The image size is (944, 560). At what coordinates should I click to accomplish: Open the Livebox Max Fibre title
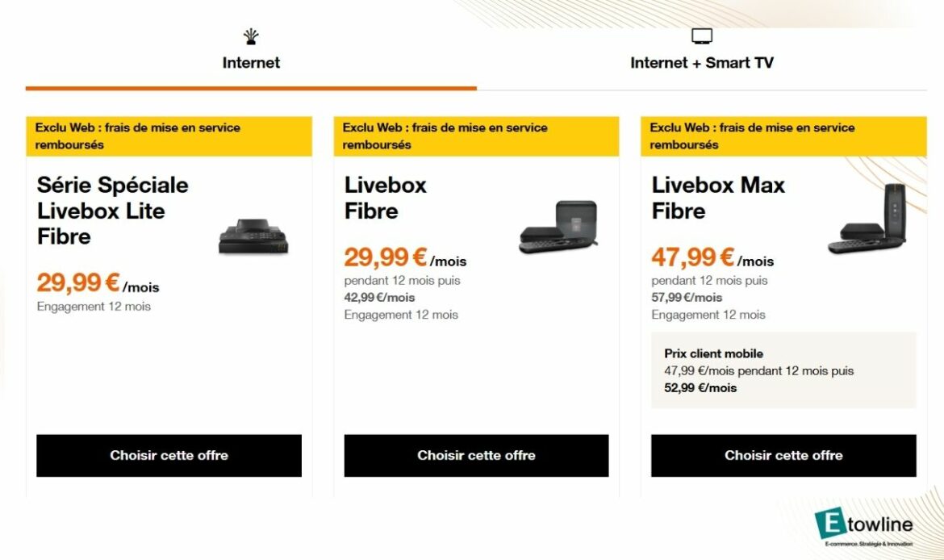point(717,198)
